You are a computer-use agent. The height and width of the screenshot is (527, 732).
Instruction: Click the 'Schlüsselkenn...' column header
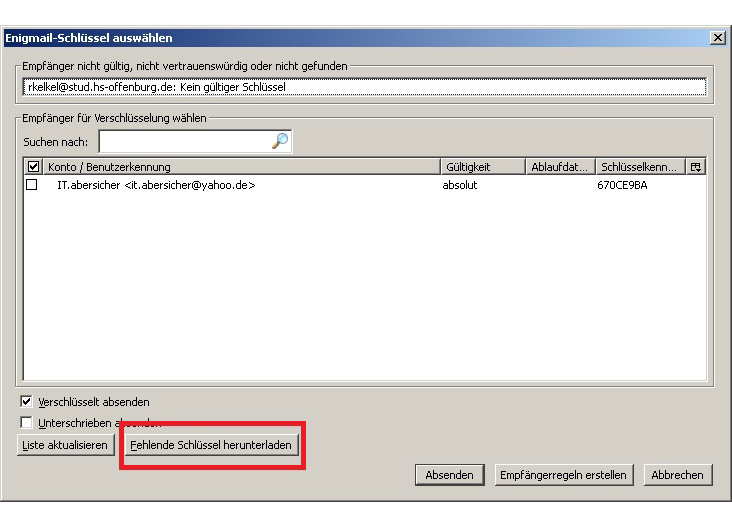tap(640, 167)
